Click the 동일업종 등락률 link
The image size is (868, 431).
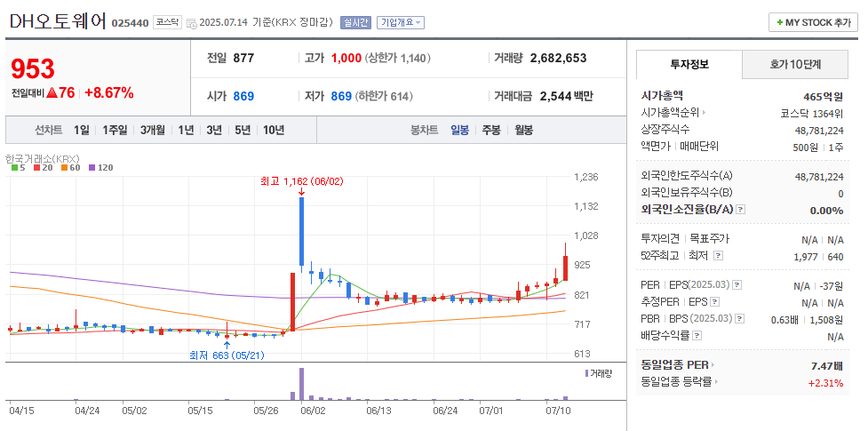(676, 382)
